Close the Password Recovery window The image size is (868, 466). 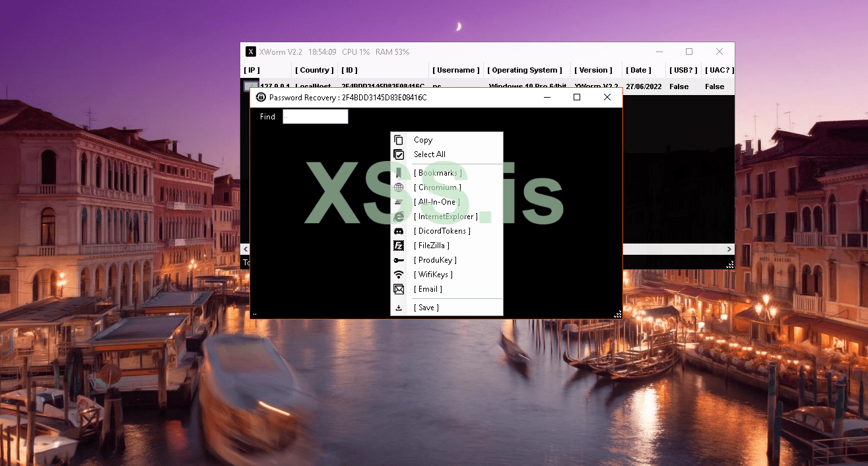click(x=607, y=97)
